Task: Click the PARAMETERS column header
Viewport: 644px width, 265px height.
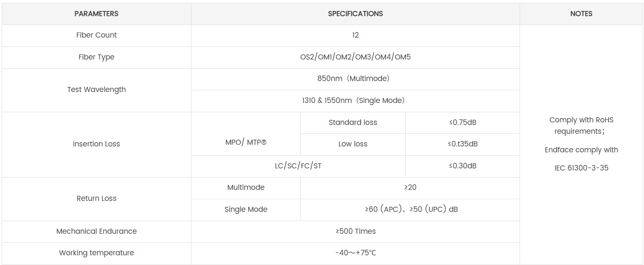Action: pyautogui.click(x=96, y=14)
